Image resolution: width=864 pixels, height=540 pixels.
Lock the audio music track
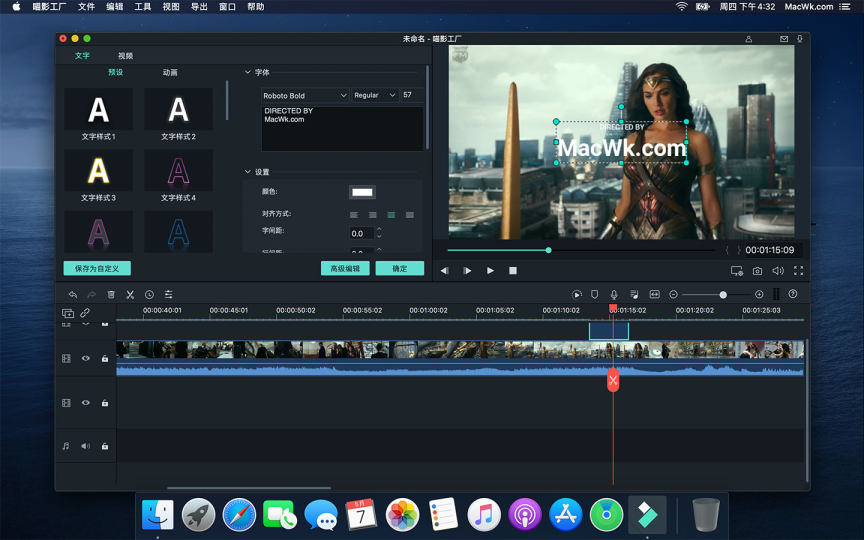coord(105,446)
